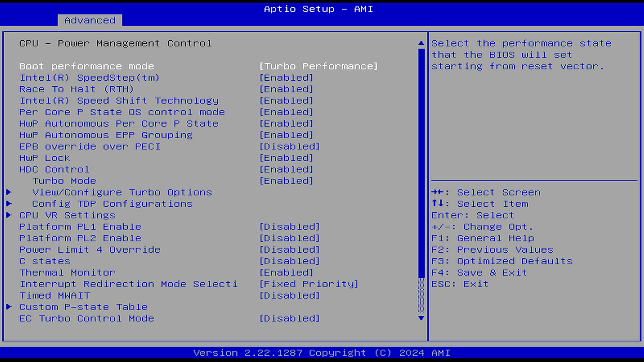
Task: Enable C states Disabled option
Action: [289, 261]
